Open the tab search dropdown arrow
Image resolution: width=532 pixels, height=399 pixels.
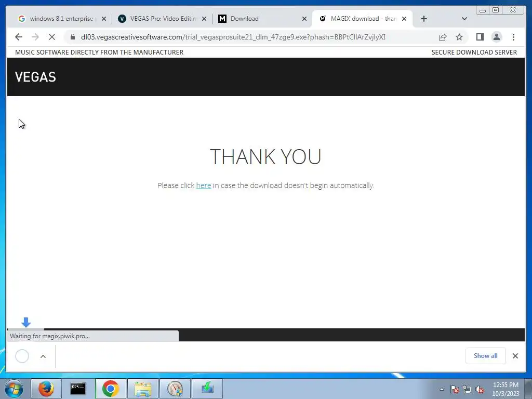(464, 19)
